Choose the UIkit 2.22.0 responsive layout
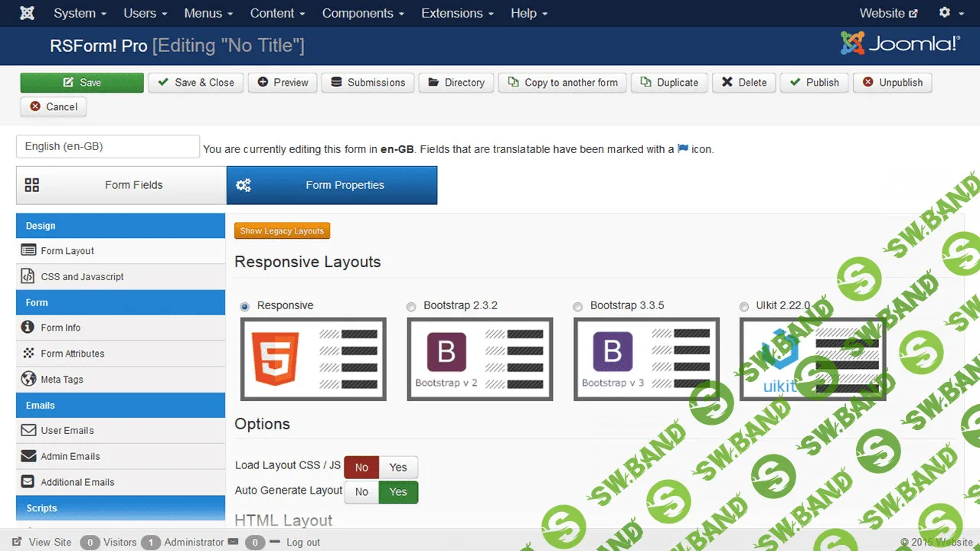The image size is (980, 551). [x=743, y=306]
